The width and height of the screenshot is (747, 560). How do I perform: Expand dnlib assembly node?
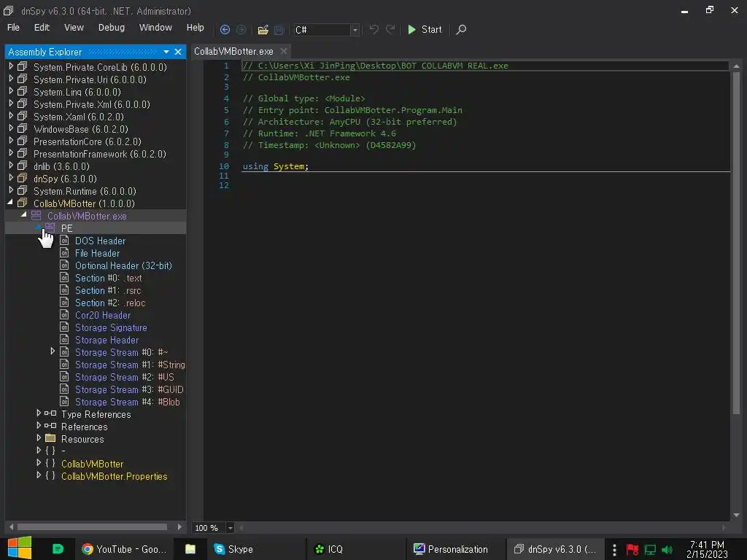[x=11, y=166]
